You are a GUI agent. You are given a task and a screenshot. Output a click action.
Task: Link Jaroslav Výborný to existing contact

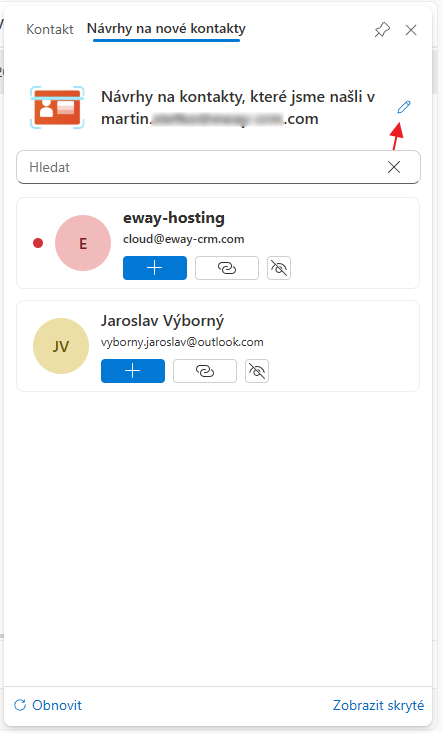point(205,371)
